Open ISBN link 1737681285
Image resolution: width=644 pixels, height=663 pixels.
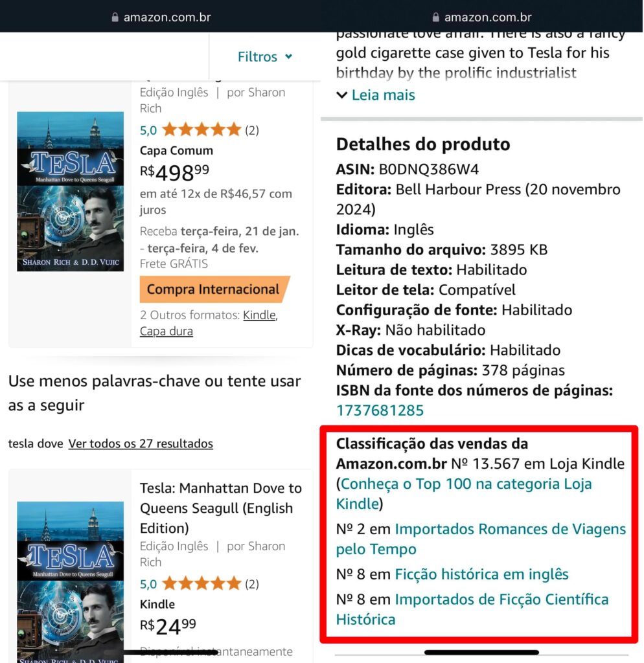click(380, 410)
